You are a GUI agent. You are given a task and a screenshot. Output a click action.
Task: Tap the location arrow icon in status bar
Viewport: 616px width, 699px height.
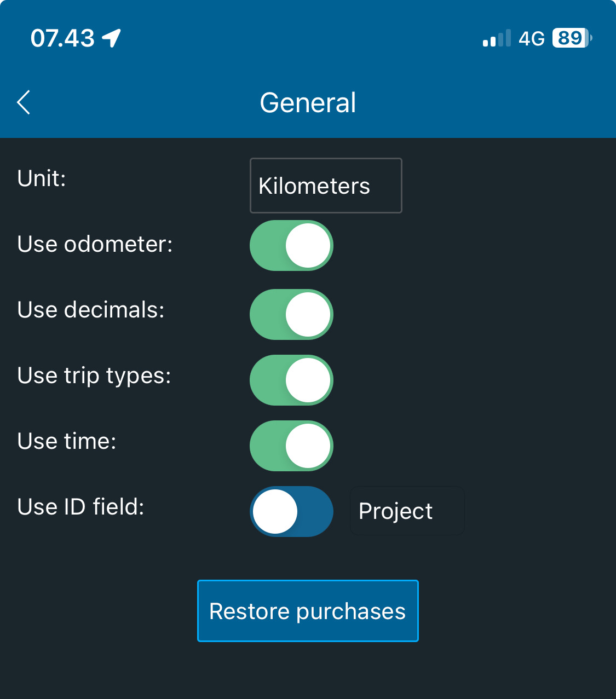[112, 38]
